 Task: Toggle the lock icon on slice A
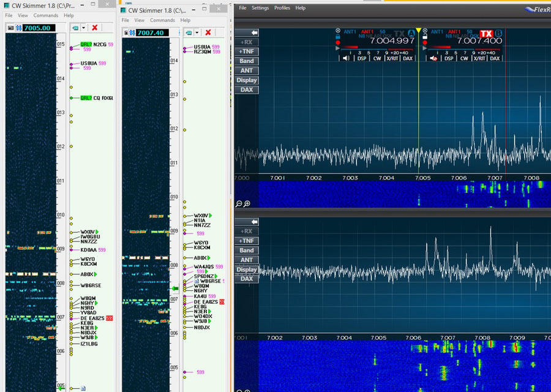pos(338,37)
